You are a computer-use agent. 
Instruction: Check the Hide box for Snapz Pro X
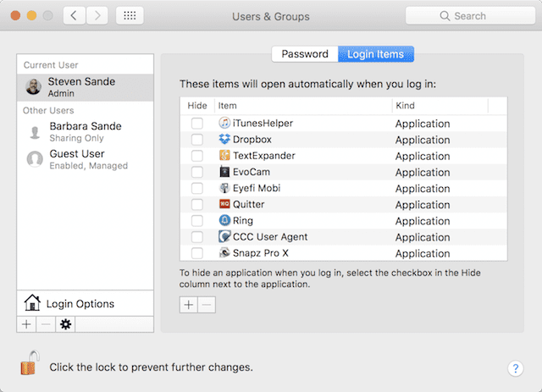tap(196, 253)
